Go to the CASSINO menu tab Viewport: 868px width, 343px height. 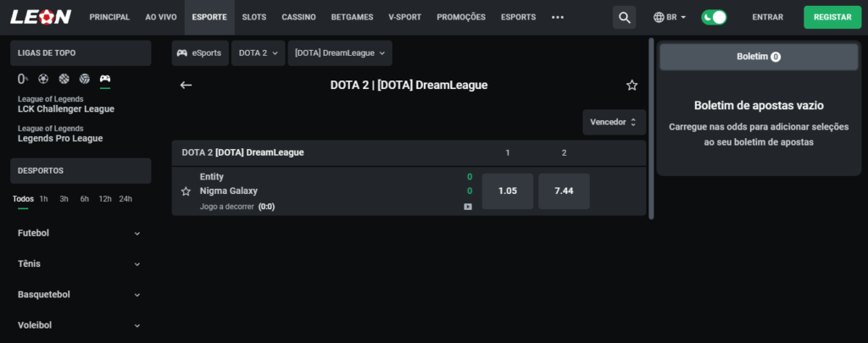(298, 17)
